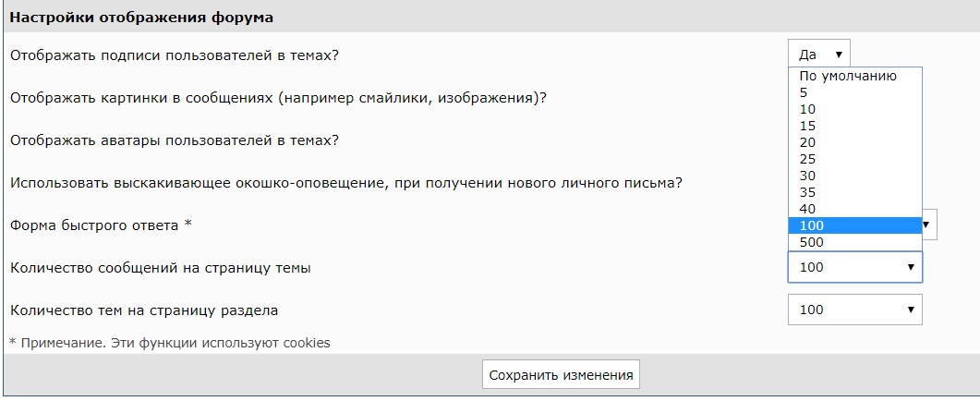Choose 35 from the messages-per-page list
Image resolution: width=980 pixels, height=401 pixels.
[854, 192]
